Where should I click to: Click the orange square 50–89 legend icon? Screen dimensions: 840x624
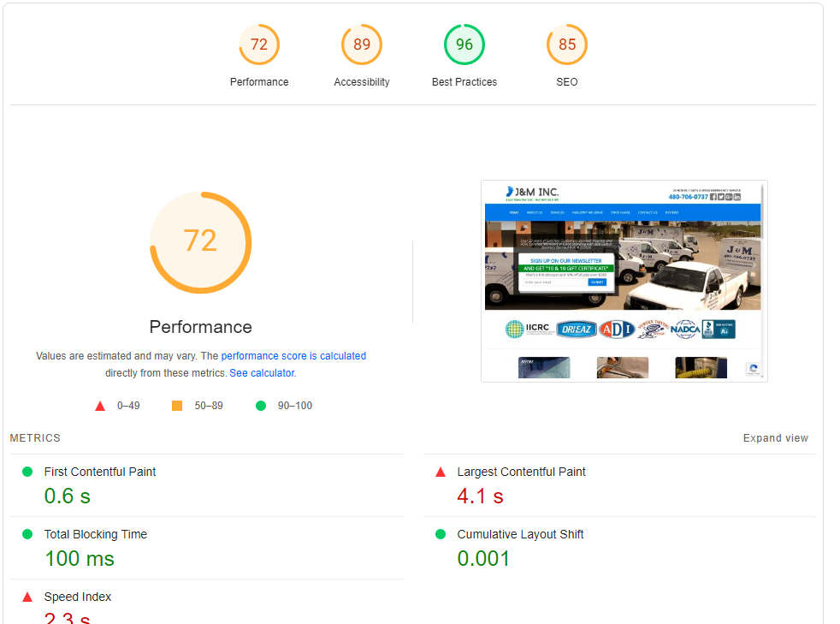[x=177, y=406]
